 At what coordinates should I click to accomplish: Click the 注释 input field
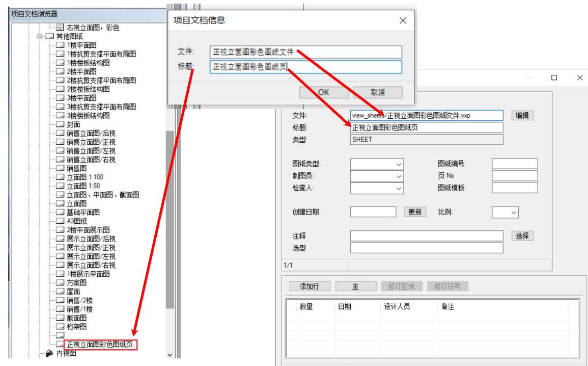coord(427,236)
